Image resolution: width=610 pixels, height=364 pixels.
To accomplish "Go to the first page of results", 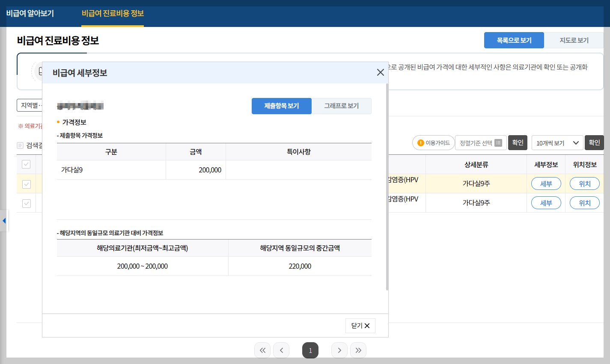I will 262,350.
